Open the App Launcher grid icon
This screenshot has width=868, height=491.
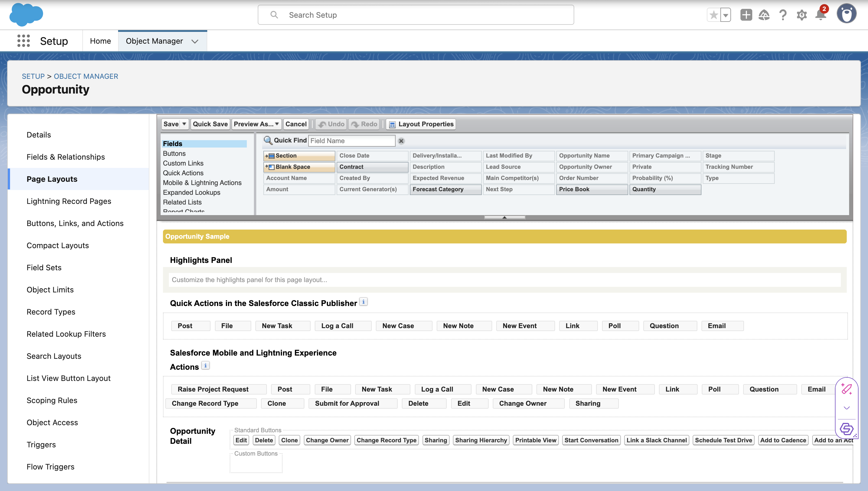[x=23, y=41]
